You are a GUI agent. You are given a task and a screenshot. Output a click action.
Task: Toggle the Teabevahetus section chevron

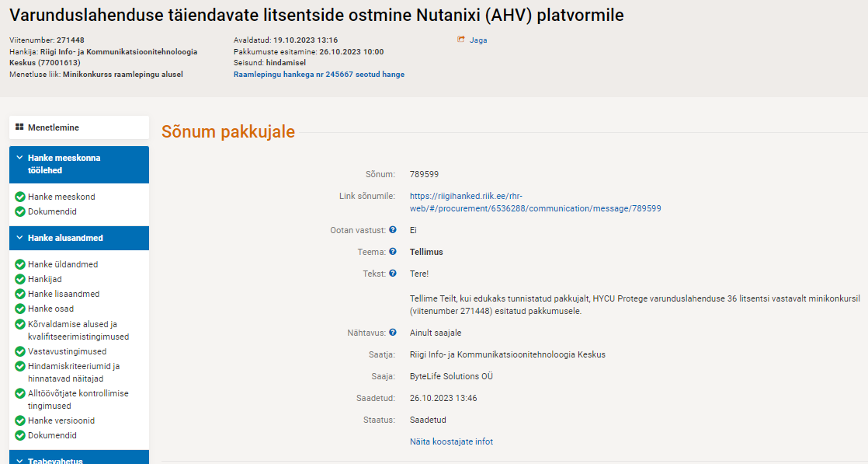(x=20, y=460)
